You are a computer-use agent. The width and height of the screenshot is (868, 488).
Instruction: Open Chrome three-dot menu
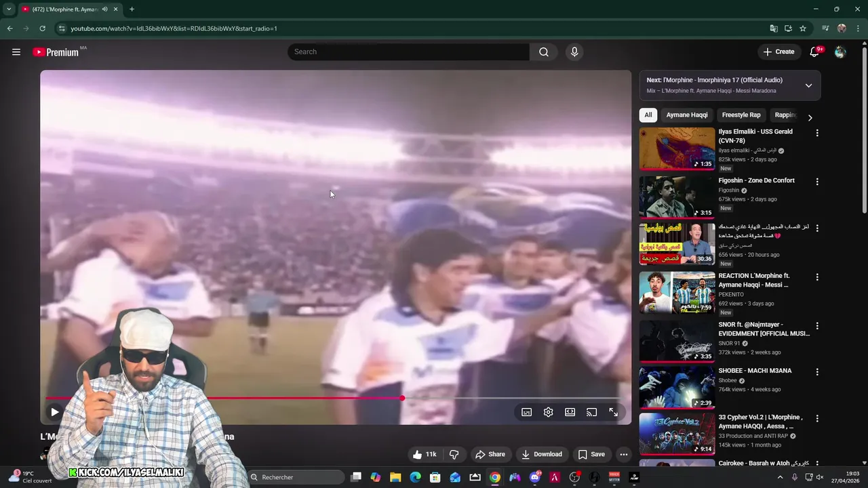(x=858, y=28)
